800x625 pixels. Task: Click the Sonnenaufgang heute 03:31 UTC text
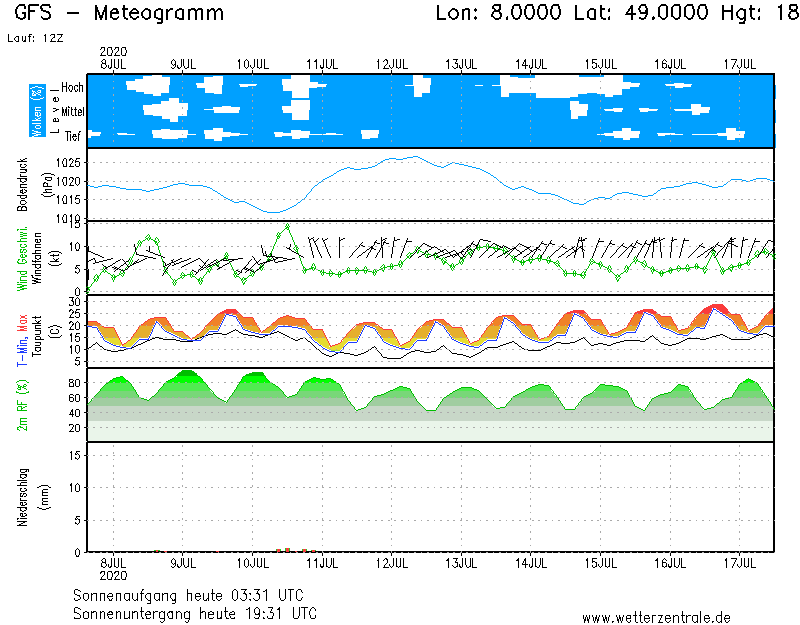(x=194, y=595)
